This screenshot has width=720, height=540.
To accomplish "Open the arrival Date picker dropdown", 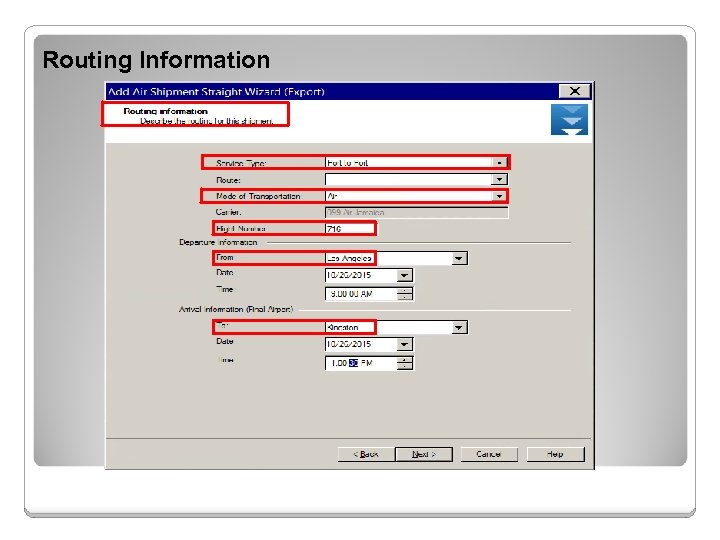I will point(404,344).
